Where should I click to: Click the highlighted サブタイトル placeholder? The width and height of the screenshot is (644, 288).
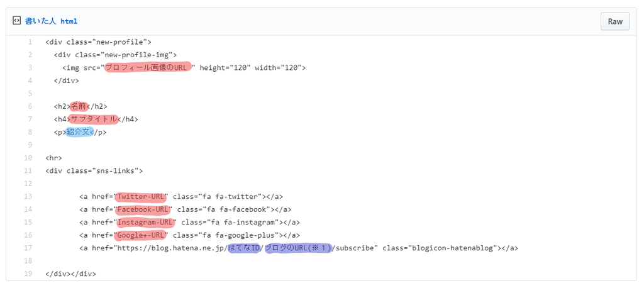click(94, 119)
